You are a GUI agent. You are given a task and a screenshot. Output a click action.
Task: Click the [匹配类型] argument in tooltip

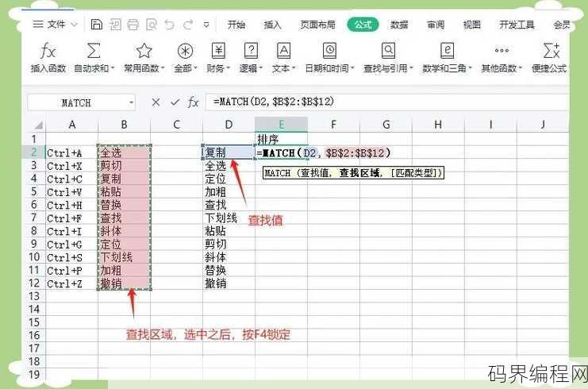(x=416, y=173)
